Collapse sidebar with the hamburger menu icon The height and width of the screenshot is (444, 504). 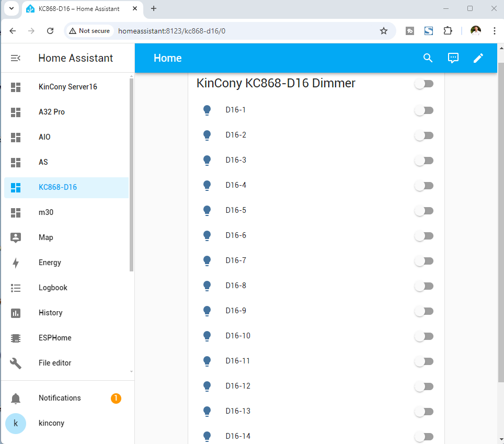(16, 58)
